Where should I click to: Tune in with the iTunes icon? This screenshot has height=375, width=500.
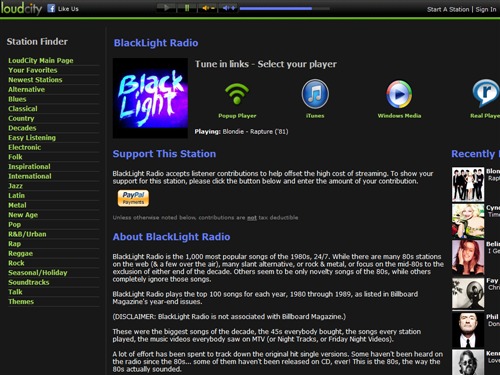tap(315, 94)
